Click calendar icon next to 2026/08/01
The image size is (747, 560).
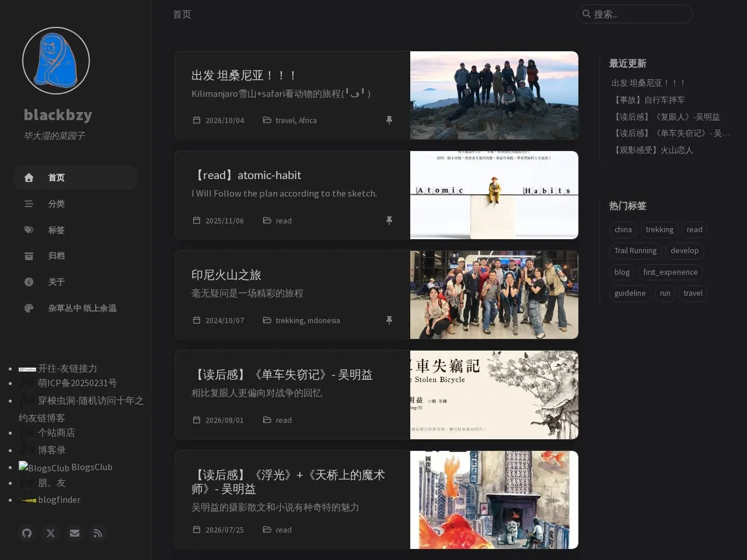pos(197,420)
